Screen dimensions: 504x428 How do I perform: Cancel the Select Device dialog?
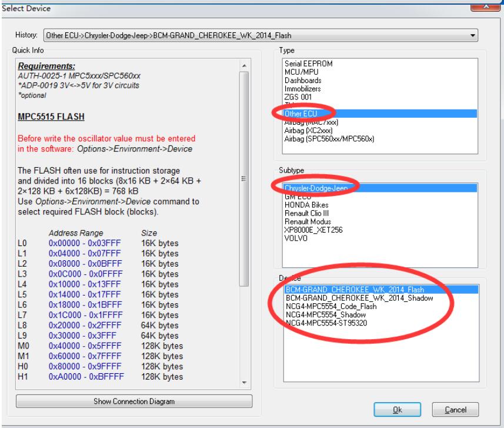pyautogui.click(x=455, y=410)
